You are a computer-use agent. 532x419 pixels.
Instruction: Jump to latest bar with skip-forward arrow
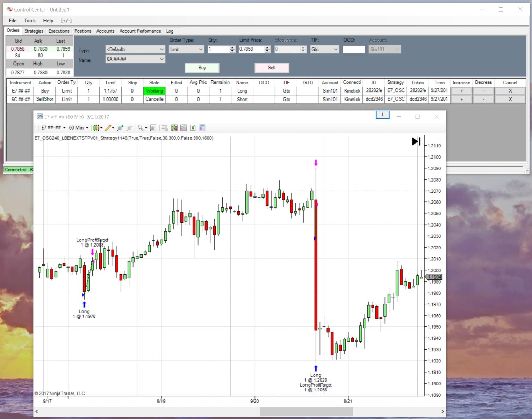[416, 141]
